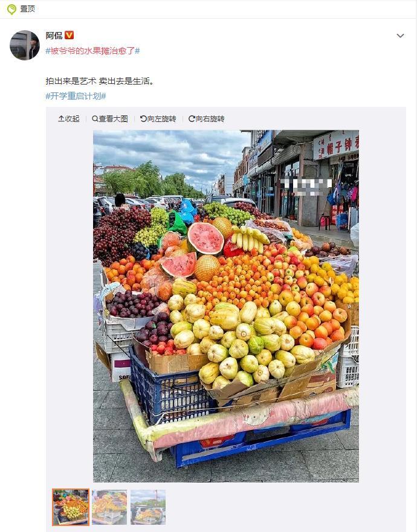
Task: Rotate the image right with 向右旋转
Action: pyautogui.click(x=207, y=119)
